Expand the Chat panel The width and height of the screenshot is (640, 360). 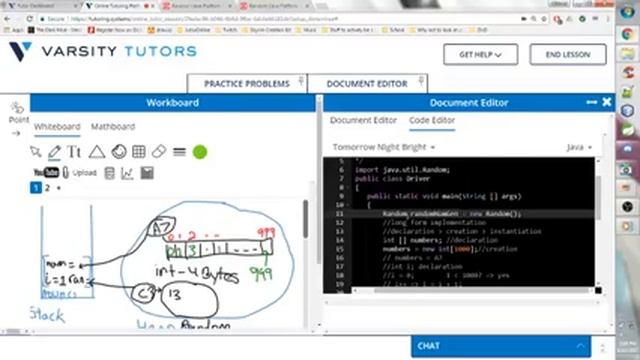pos(501,346)
